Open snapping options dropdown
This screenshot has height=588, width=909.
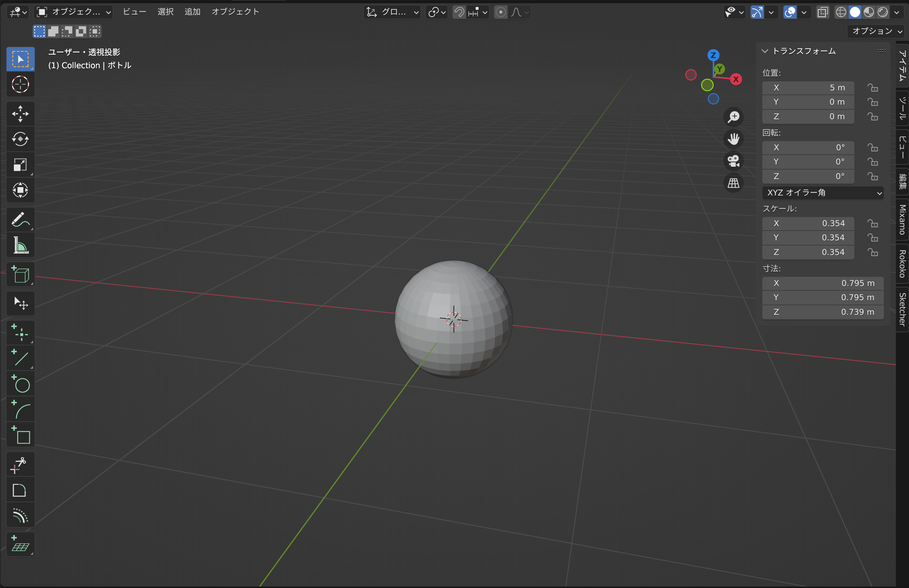click(x=478, y=12)
